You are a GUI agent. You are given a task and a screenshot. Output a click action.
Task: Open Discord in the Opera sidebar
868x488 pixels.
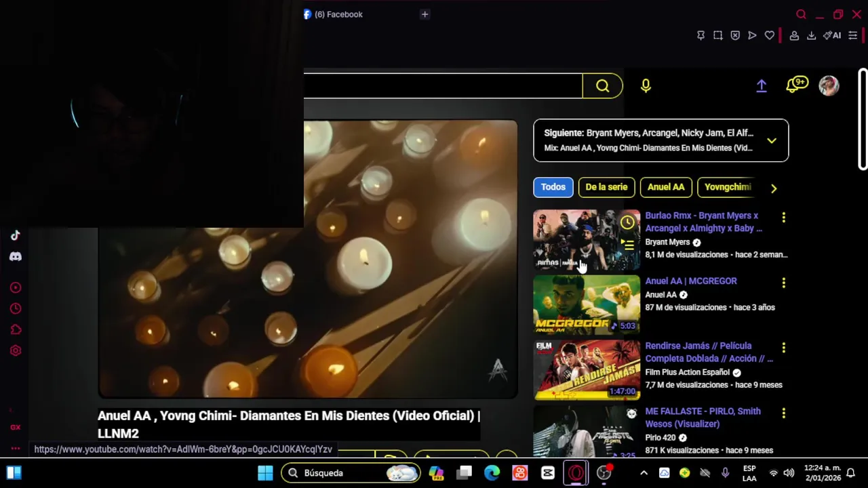[x=15, y=257]
